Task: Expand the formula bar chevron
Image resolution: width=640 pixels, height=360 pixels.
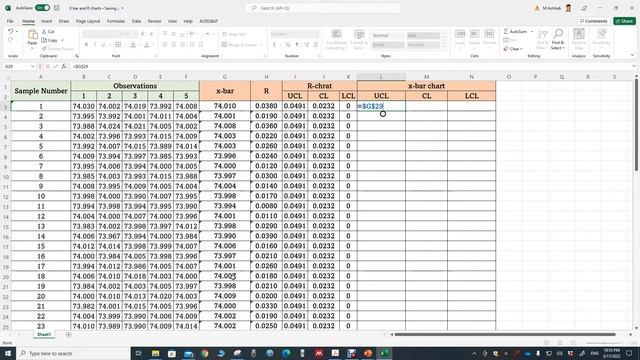Action: pos(634,66)
